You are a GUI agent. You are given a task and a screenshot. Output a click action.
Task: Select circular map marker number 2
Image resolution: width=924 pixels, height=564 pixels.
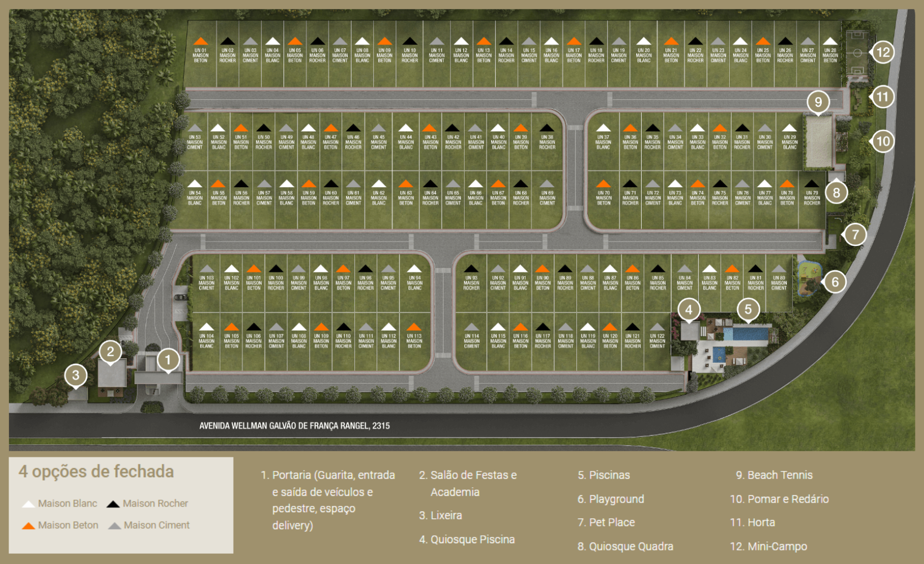[x=111, y=352]
